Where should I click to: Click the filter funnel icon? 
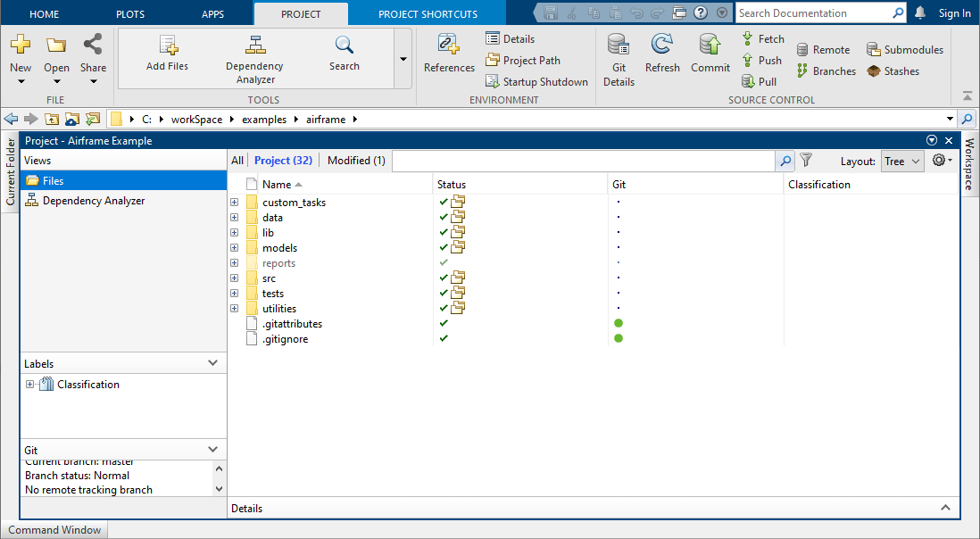click(806, 161)
